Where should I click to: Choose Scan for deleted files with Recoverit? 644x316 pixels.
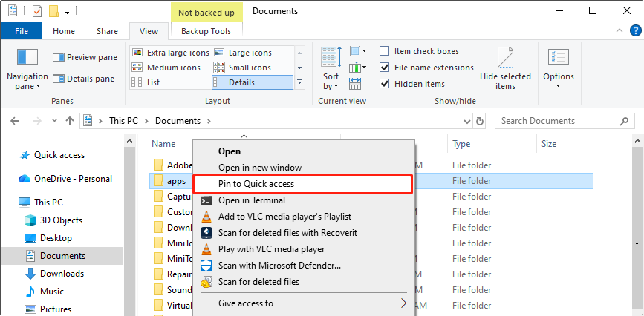pos(304,233)
